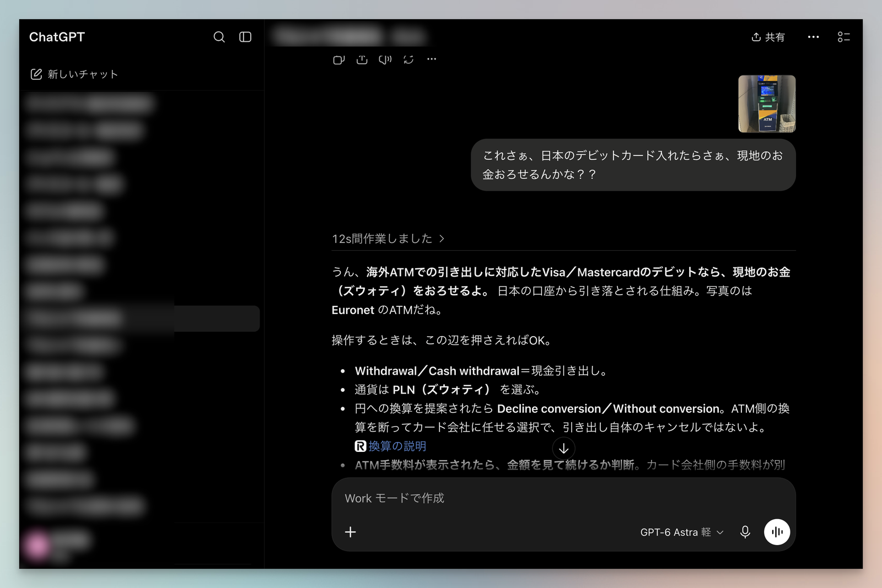The width and height of the screenshot is (882, 588).
Task: Open the profile menu via the pink avatar
Action: (x=37, y=546)
